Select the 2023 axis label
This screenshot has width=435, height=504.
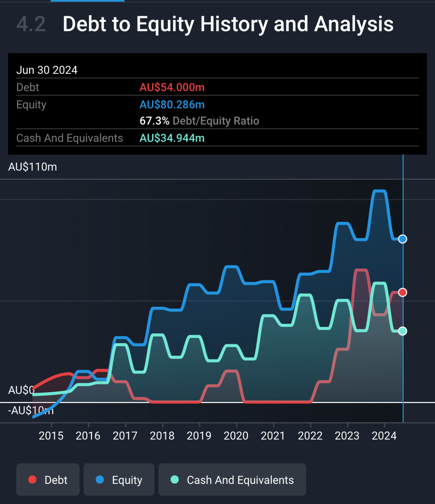click(x=347, y=436)
